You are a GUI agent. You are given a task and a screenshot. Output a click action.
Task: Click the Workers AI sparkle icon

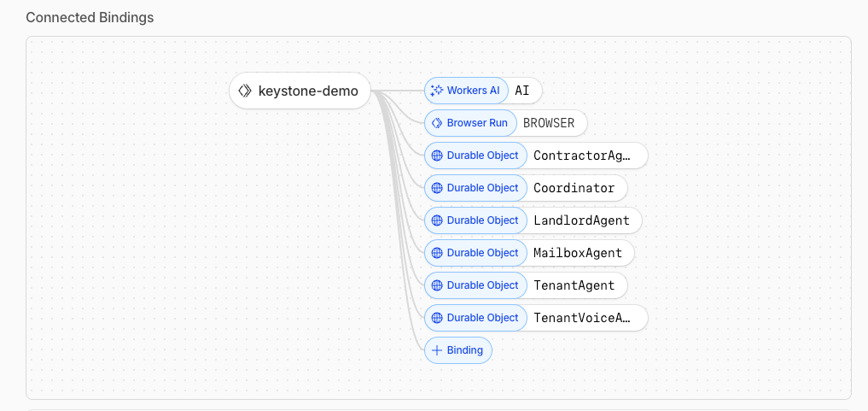437,91
